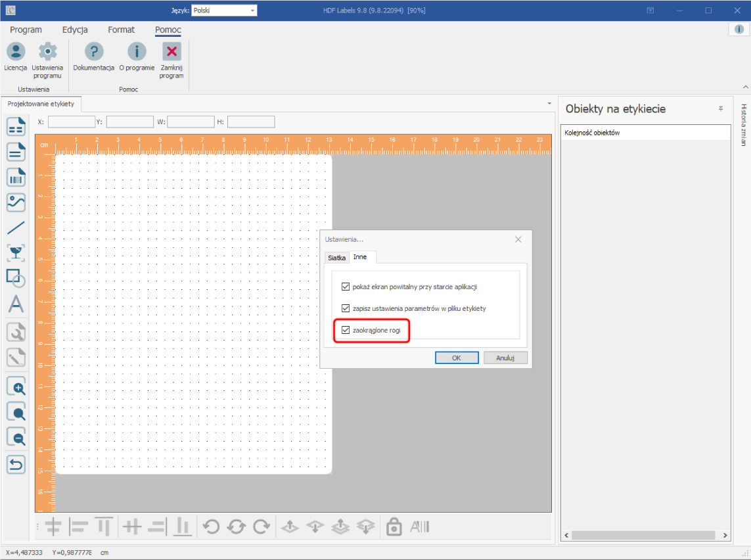Open the Licencja license icon

(15, 51)
